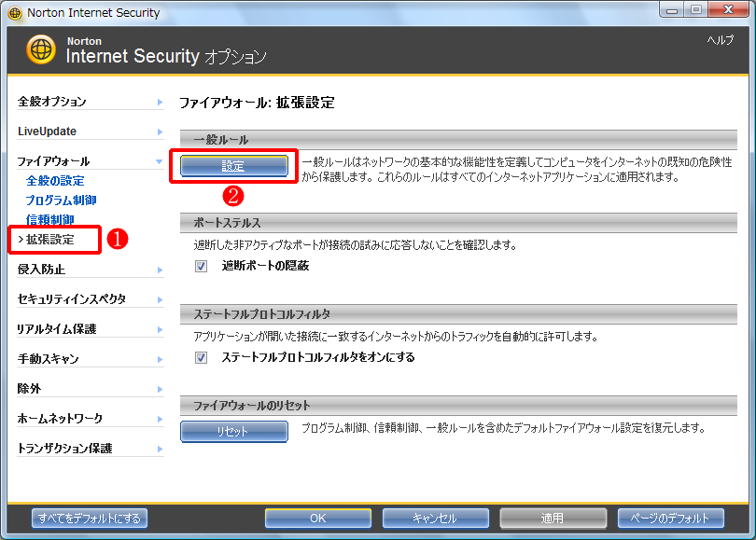The image size is (756, 540).
Task: Toggle the ステートフルプロトコルフィルタをオンにする checkbox
Action: pyautogui.click(x=202, y=357)
